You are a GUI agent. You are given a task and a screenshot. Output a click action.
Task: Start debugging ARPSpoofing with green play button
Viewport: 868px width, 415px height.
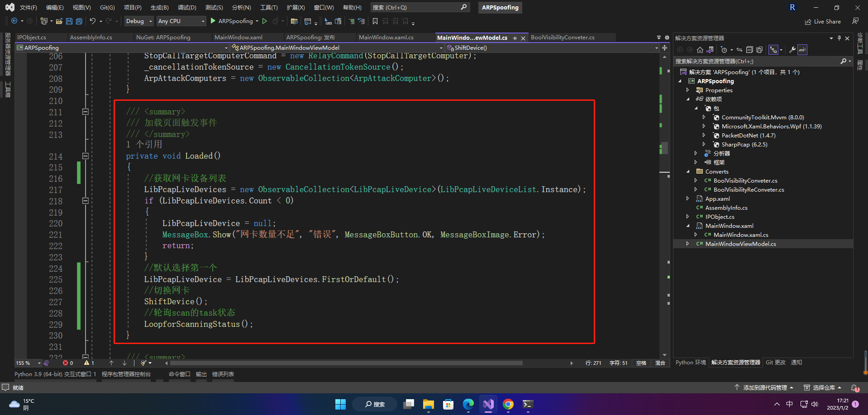pos(213,21)
